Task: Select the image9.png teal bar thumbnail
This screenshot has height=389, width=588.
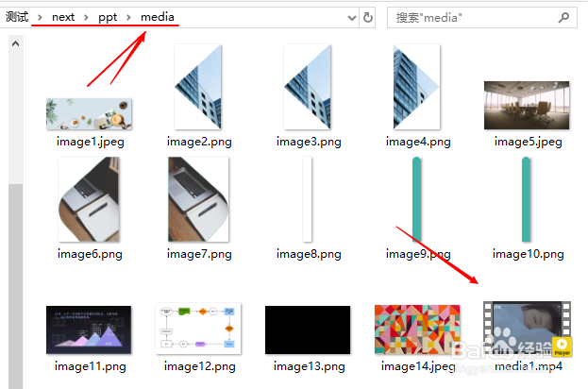Action: point(416,199)
